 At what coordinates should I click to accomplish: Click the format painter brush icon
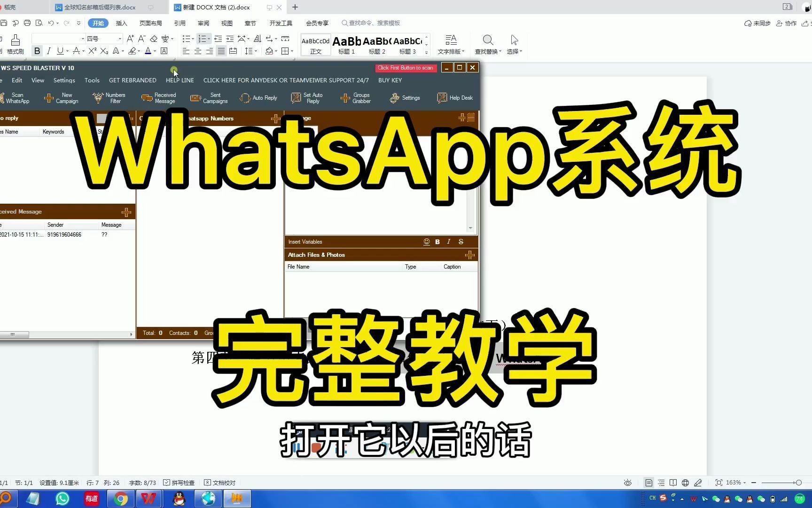point(15,40)
